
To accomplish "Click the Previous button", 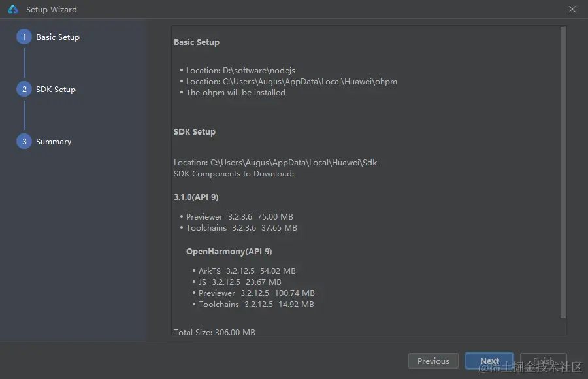I will click(x=433, y=361).
